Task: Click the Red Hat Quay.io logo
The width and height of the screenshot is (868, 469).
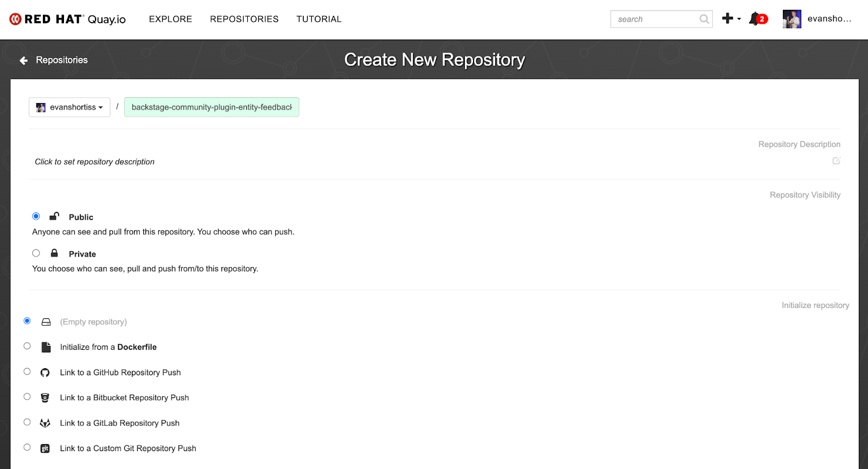Action: point(68,19)
